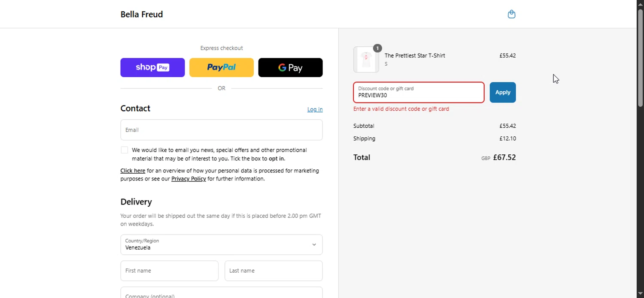
Task: Apply the discount code
Action: (503, 92)
